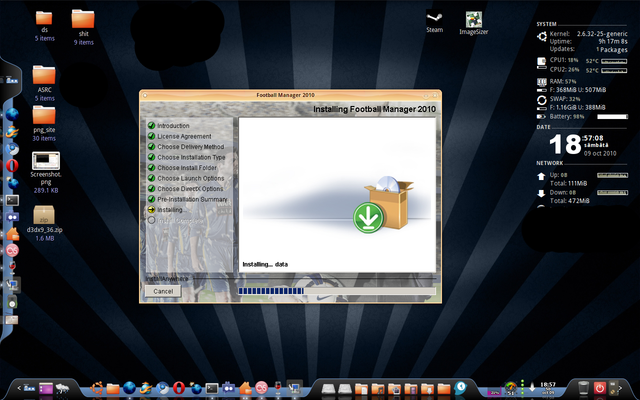Open the home folder in left side dock
This screenshot has width=640, height=400.
coord(12,233)
